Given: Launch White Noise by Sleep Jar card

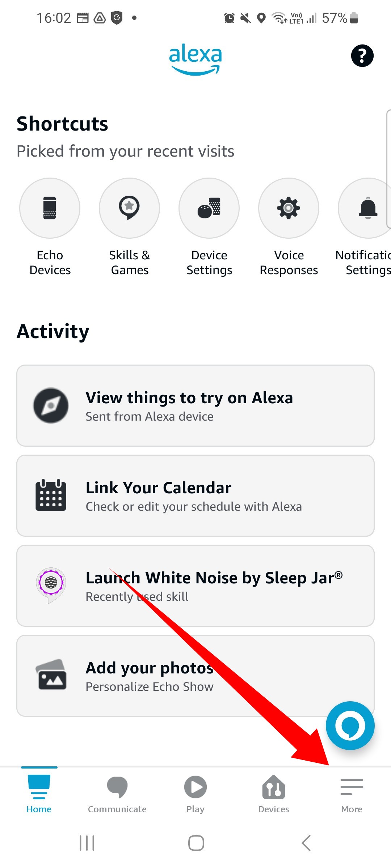Looking at the screenshot, I should (x=195, y=586).
